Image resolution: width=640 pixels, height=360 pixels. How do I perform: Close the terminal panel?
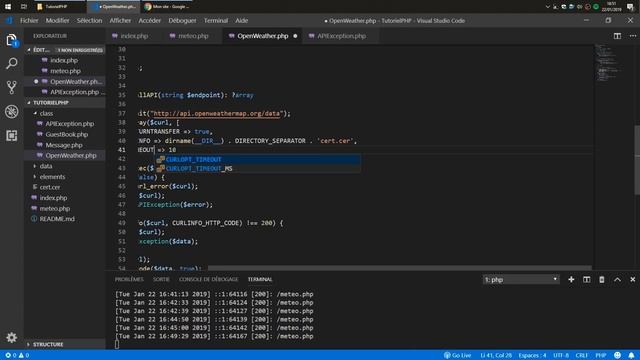point(633,280)
